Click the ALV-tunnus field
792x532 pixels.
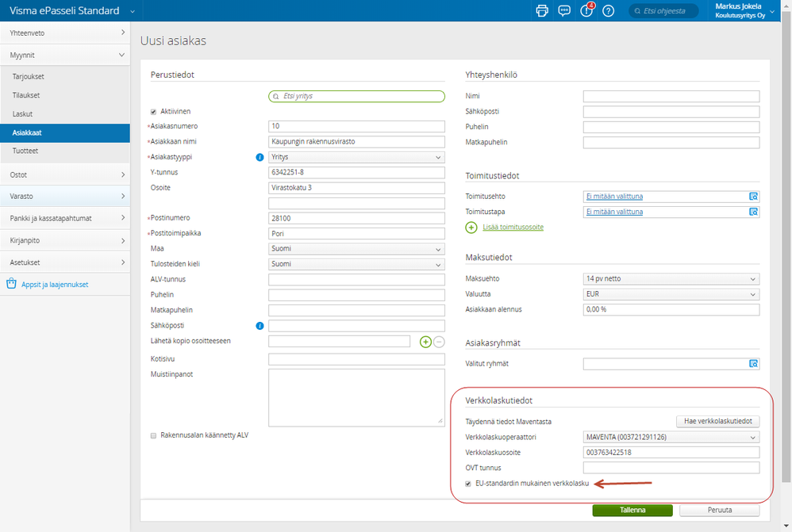[x=356, y=280]
